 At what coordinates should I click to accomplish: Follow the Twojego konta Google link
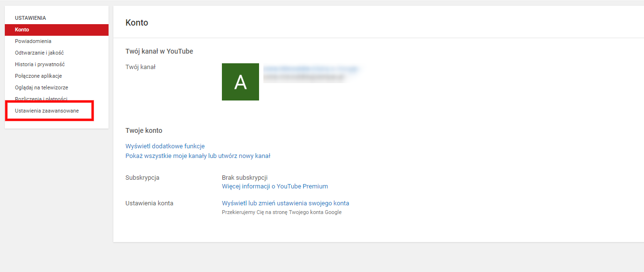click(x=315, y=212)
